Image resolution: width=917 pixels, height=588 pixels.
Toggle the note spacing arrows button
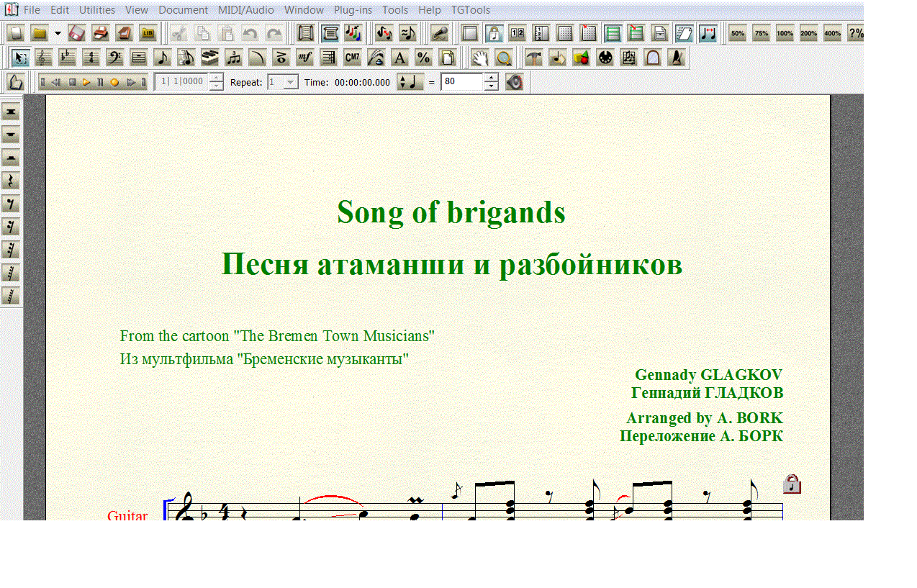[708, 33]
